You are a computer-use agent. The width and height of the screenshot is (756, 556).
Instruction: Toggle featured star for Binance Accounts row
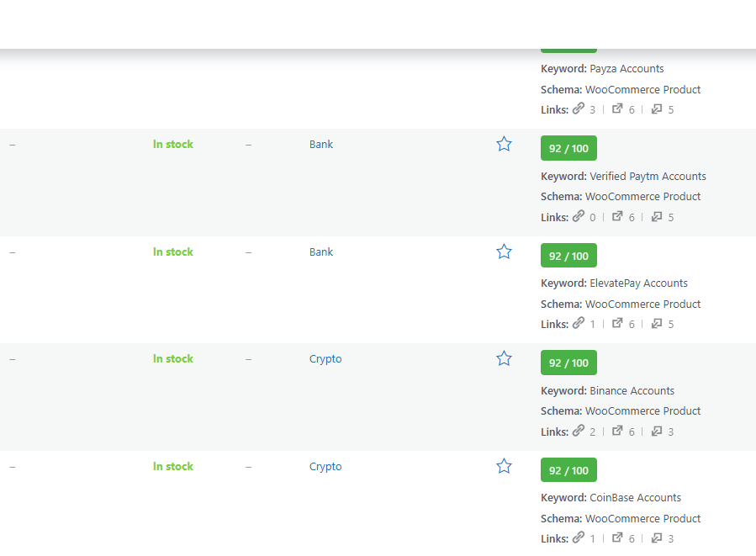pyautogui.click(x=504, y=358)
